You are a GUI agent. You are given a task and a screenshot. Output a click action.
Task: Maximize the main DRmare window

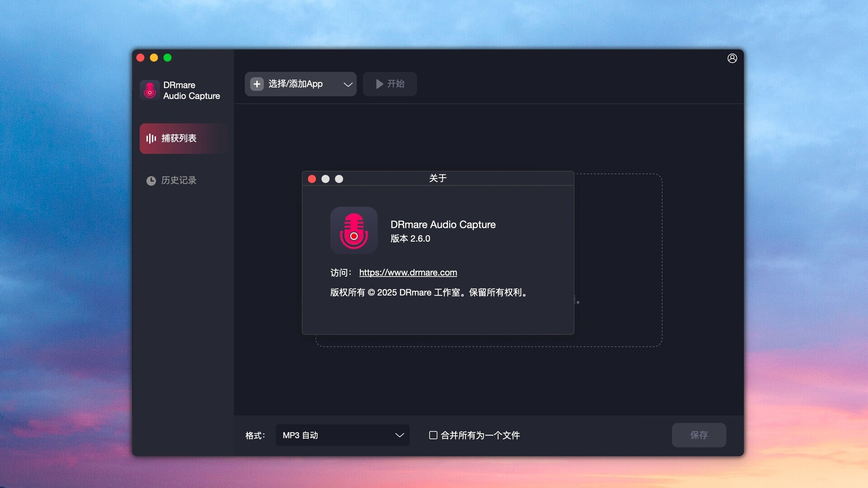coord(167,58)
